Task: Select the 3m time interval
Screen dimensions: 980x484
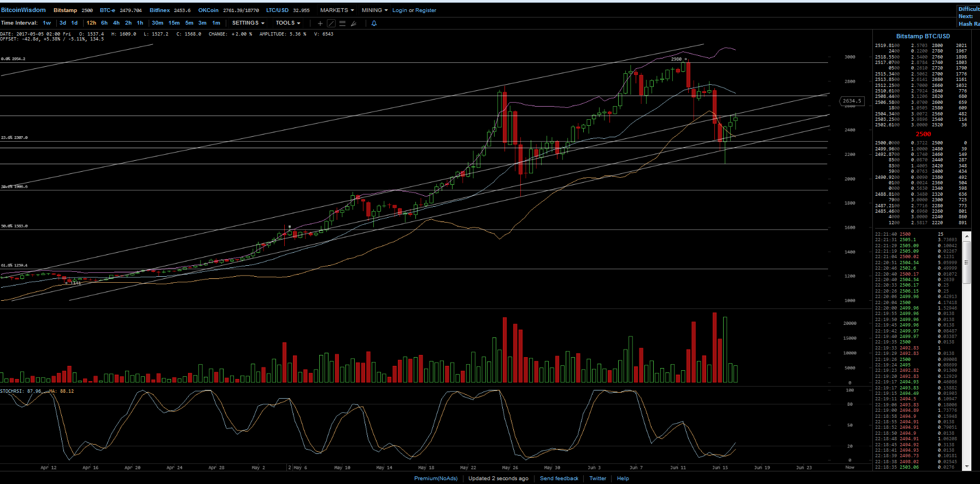Action: click(202, 23)
